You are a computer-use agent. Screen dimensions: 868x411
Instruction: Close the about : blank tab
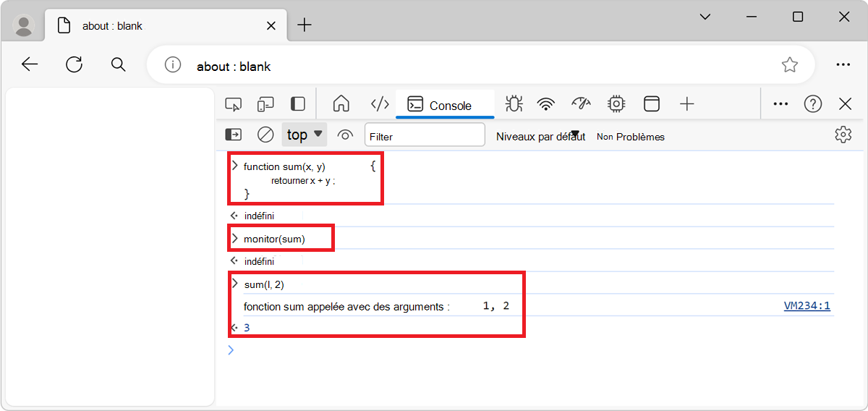271,25
